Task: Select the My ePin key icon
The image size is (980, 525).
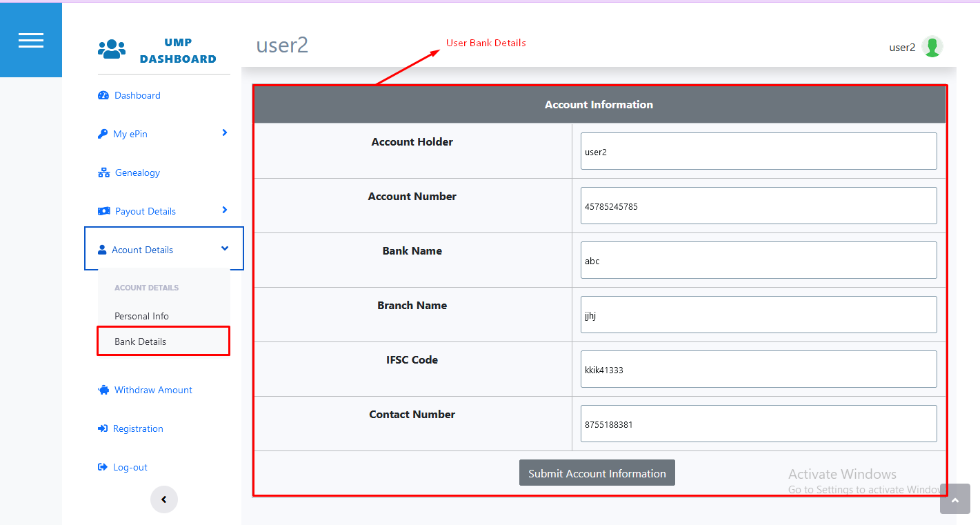Action: point(103,134)
